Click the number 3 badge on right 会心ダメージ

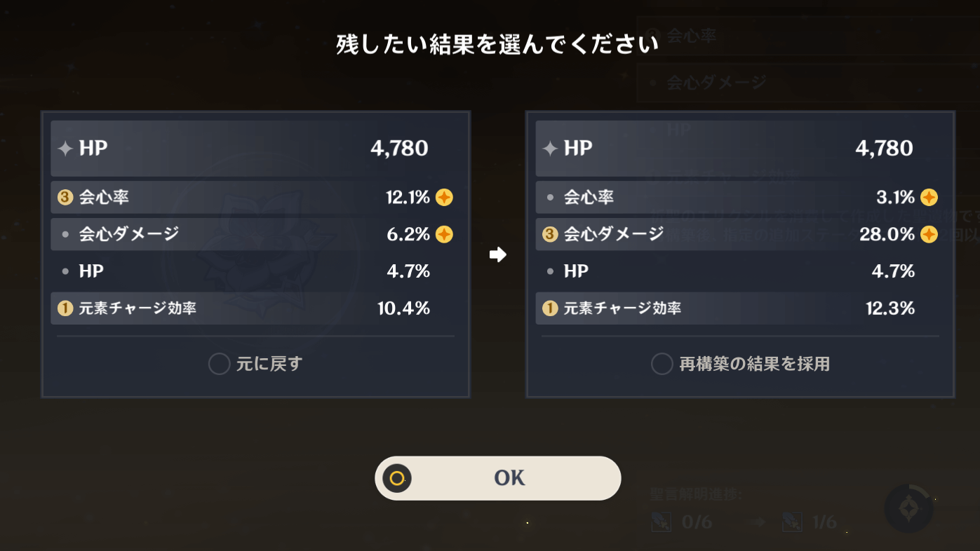(x=550, y=234)
